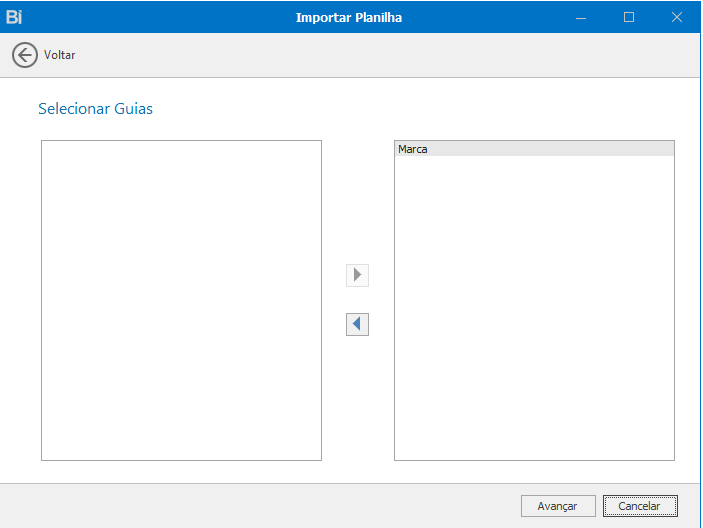Close the Importar Planilha window
The width and height of the screenshot is (703, 528).
coord(677,17)
